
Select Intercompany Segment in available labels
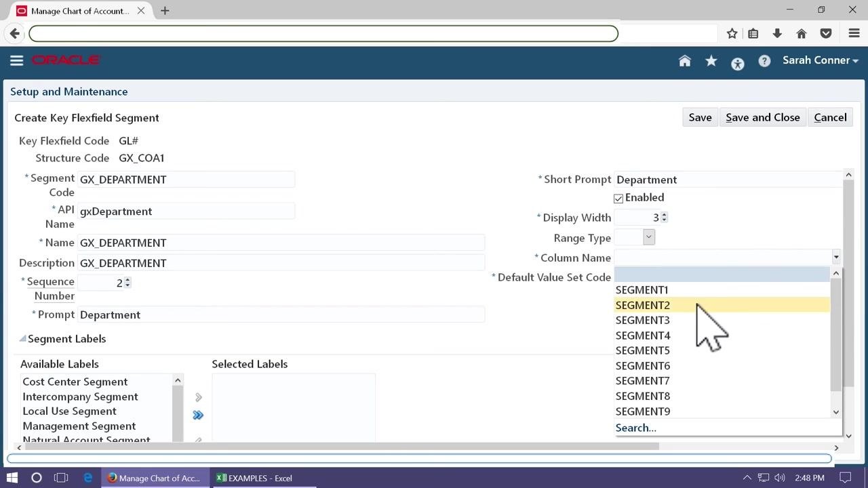(x=80, y=396)
